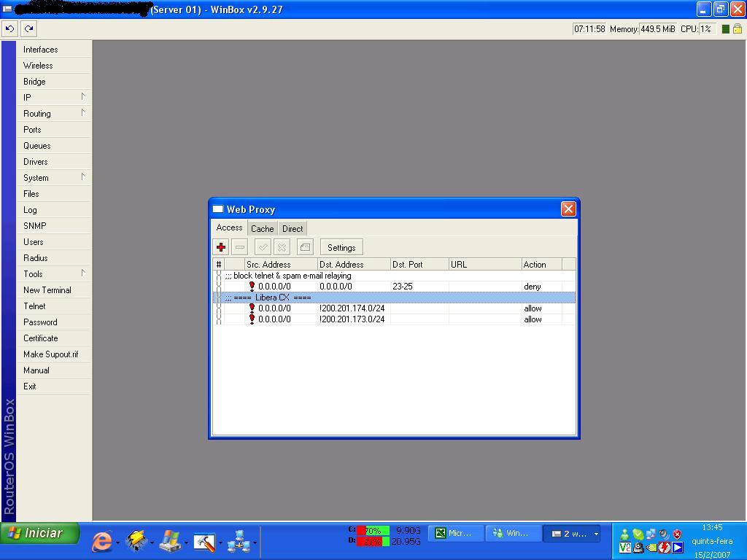Select the '==== Libera CX ====' comment row

tap(394, 297)
